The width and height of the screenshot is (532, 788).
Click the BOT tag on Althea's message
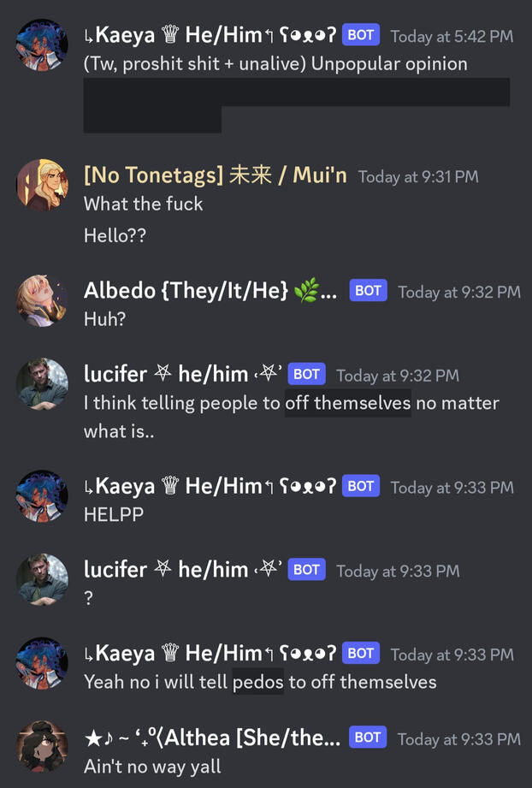[367, 738]
